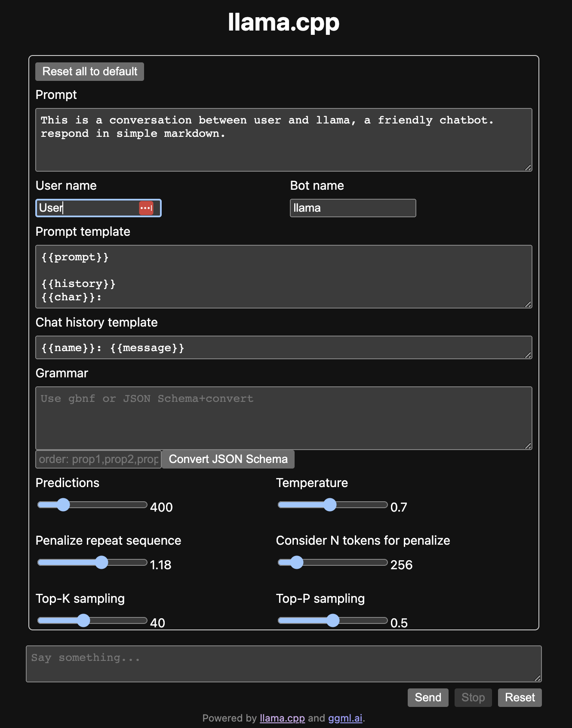The height and width of the screenshot is (728, 572).
Task: Click the Stop button
Action: [473, 697]
